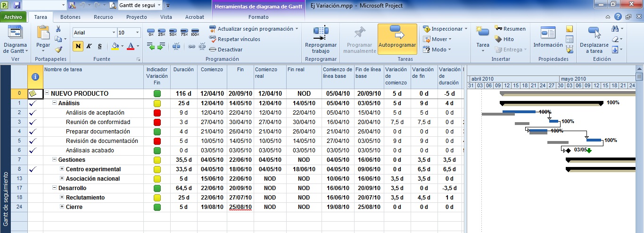This screenshot has height=233, width=644.
Task: Click the Outdent task green left arrow
Action: [x=151, y=46]
